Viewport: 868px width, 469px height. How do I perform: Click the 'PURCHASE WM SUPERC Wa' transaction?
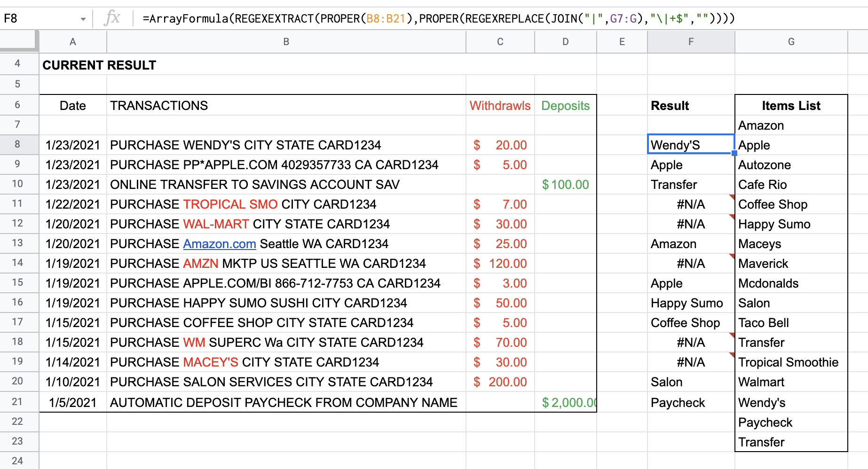[x=286, y=342]
